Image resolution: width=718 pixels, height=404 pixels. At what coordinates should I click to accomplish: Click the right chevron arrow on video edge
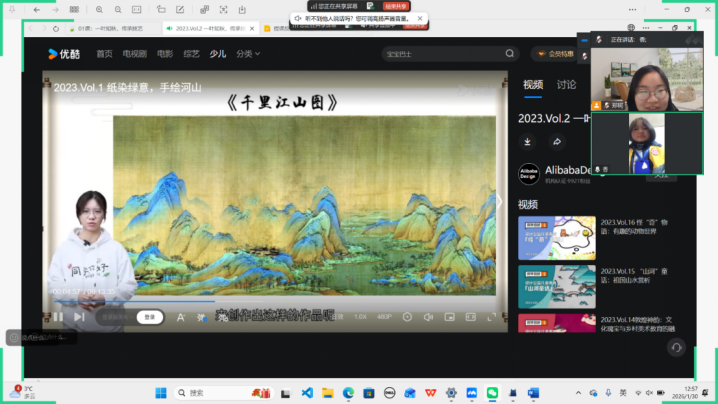pos(499,202)
